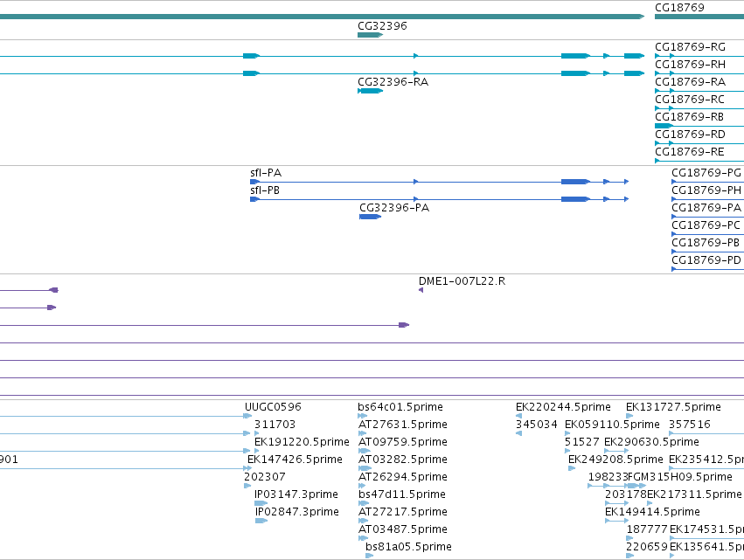Select the CG32396 gene feature label
The height and width of the screenshot is (560, 744).
pyautogui.click(x=382, y=26)
